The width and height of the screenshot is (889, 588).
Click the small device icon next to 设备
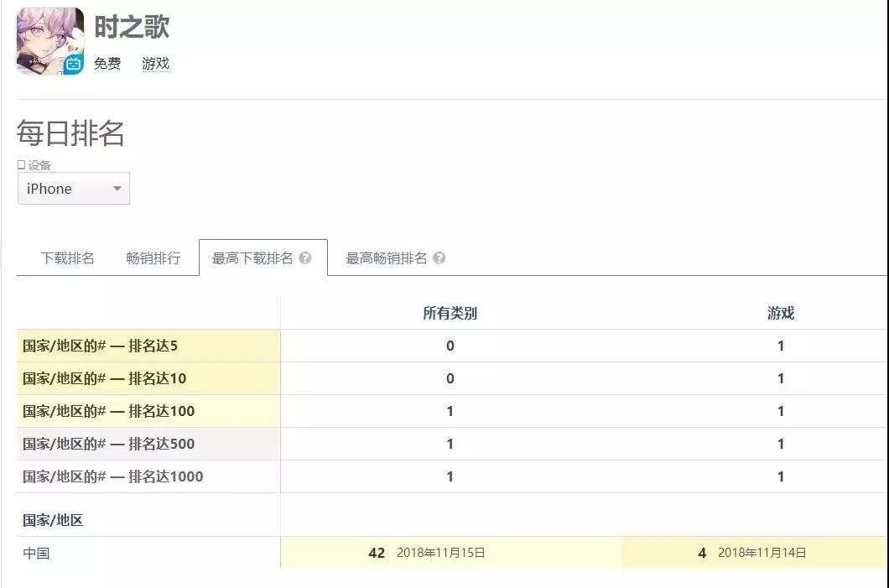tap(21, 165)
